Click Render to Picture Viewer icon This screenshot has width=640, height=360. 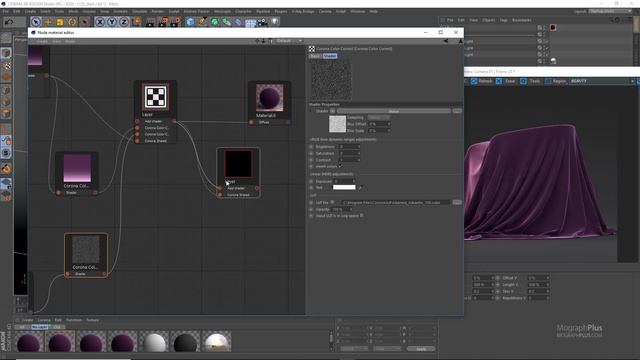(164, 22)
